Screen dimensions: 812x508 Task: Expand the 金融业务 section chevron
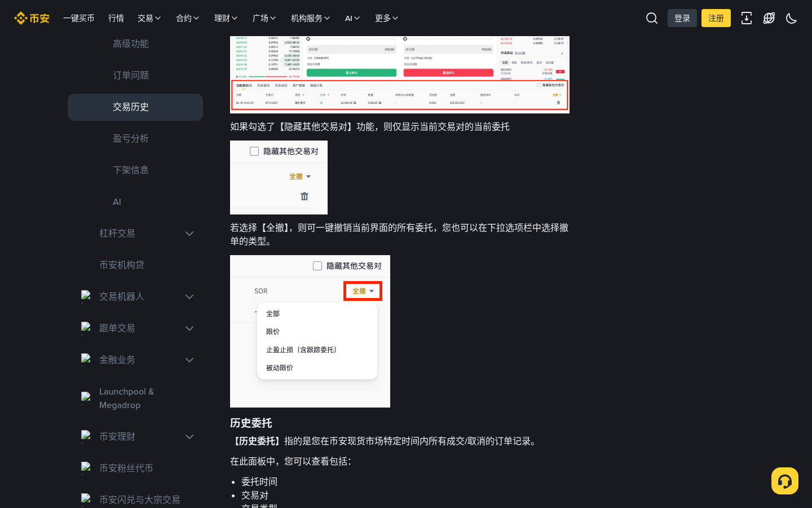(189, 360)
